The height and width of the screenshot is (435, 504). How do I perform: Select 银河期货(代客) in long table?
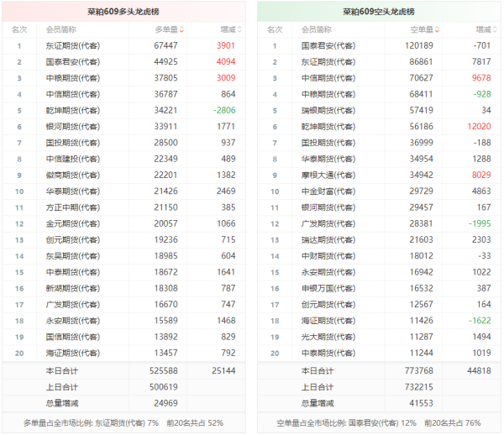pyautogui.click(x=72, y=127)
